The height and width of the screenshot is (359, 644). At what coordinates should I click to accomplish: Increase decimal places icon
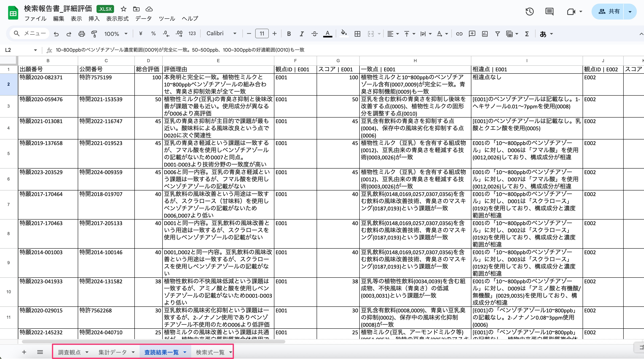pyautogui.click(x=179, y=34)
